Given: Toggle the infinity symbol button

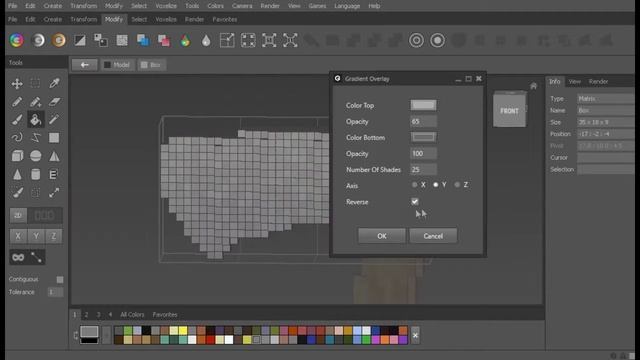Looking at the screenshot, I should point(18,257).
